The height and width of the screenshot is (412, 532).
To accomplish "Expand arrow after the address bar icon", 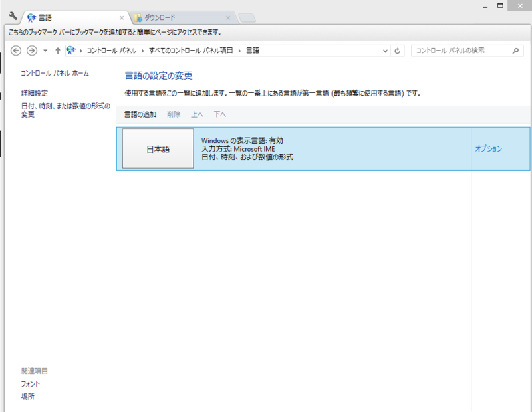I will [x=81, y=51].
